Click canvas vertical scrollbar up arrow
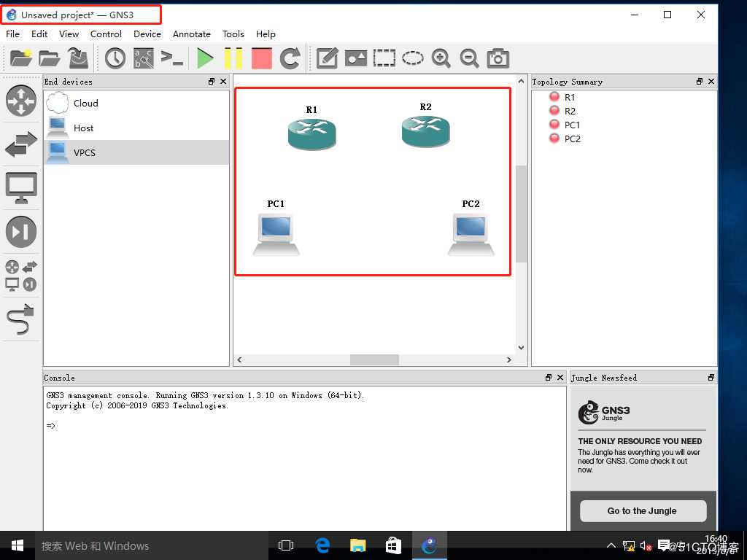The height and width of the screenshot is (560, 747). [521, 82]
